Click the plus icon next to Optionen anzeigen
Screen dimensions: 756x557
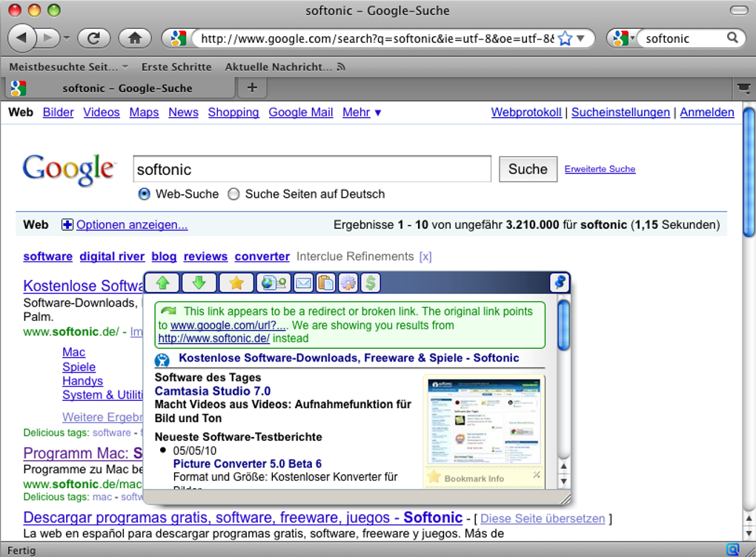[67, 224]
